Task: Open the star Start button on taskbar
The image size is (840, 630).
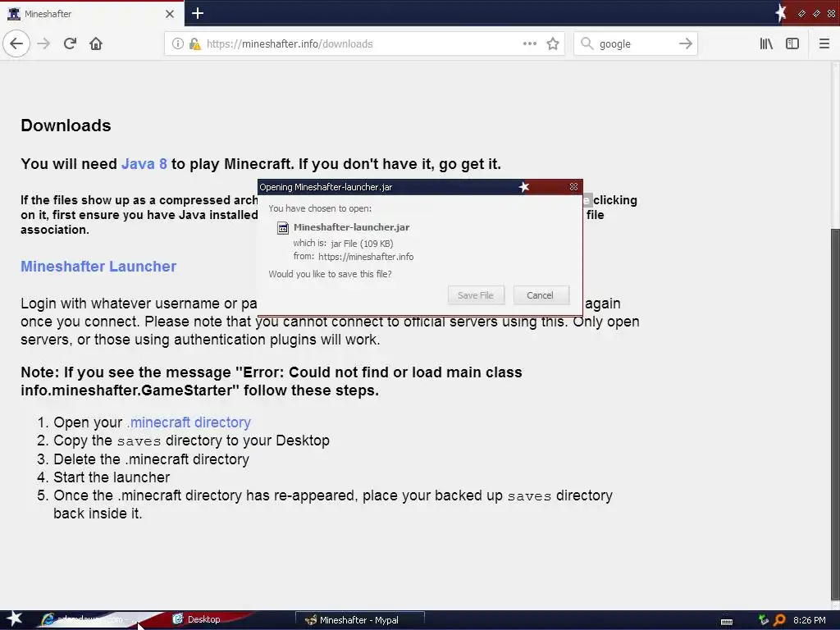Action: (x=15, y=619)
